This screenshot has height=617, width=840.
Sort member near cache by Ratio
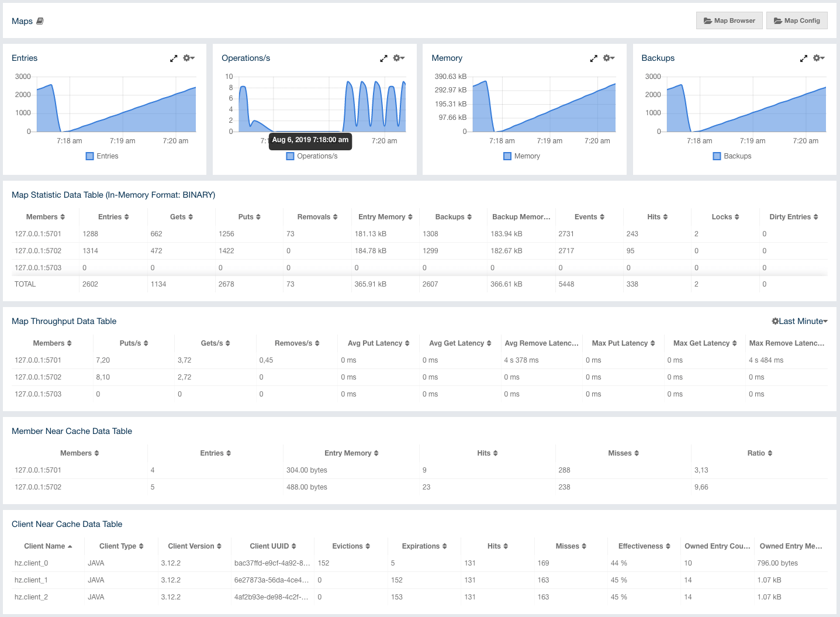tap(759, 453)
